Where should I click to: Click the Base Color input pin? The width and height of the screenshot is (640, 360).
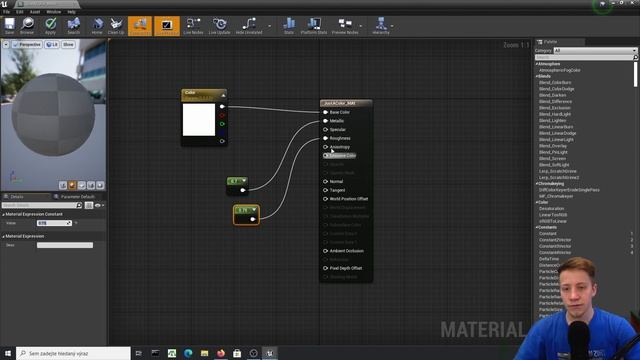pos(325,112)
